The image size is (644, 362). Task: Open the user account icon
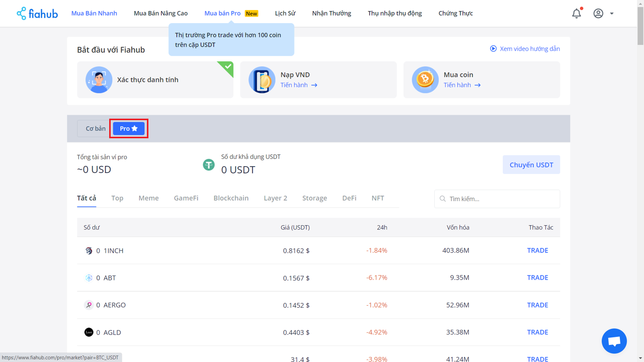(598, 14)
